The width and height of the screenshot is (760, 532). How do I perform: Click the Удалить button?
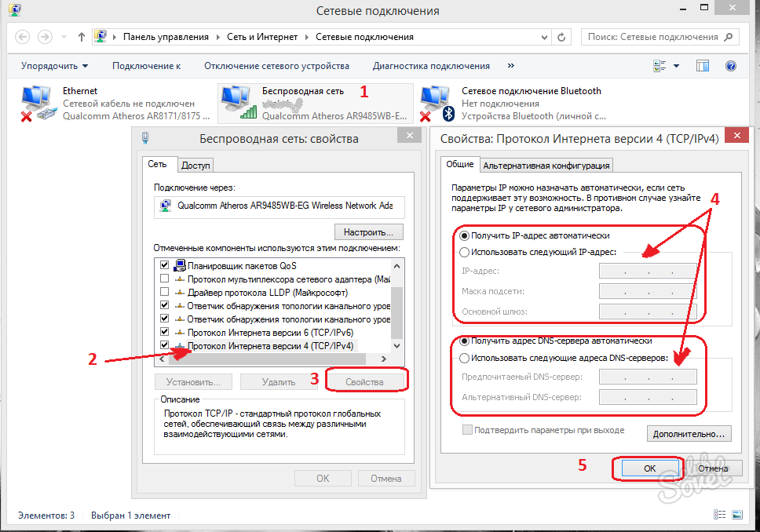coord(279,382)
